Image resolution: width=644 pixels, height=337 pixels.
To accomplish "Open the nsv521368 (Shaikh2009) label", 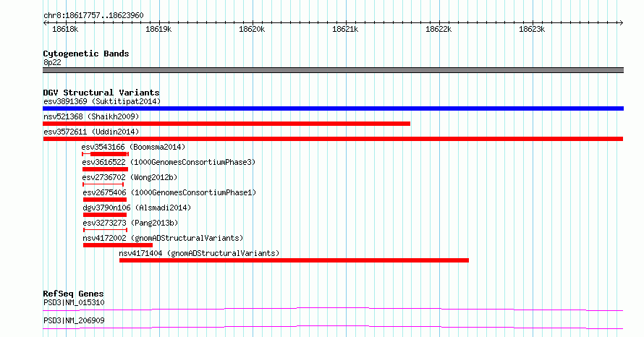I will pyautogui.click(x=91, y=116).
